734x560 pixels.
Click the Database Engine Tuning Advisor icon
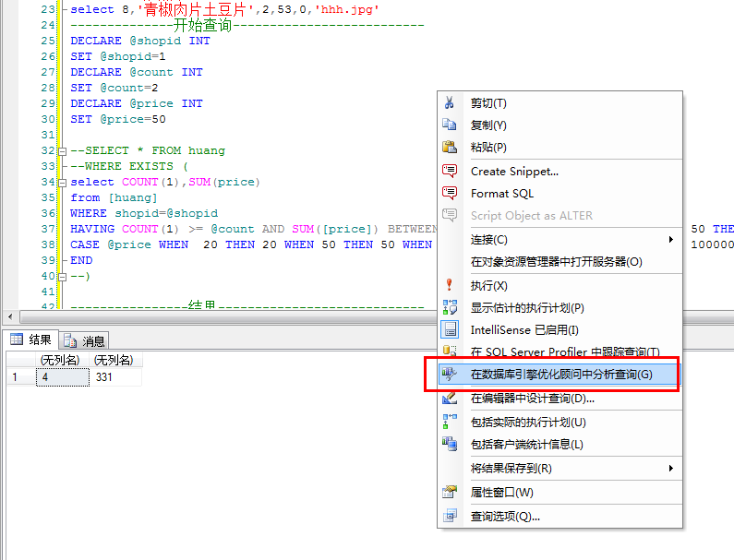(450, 374)
